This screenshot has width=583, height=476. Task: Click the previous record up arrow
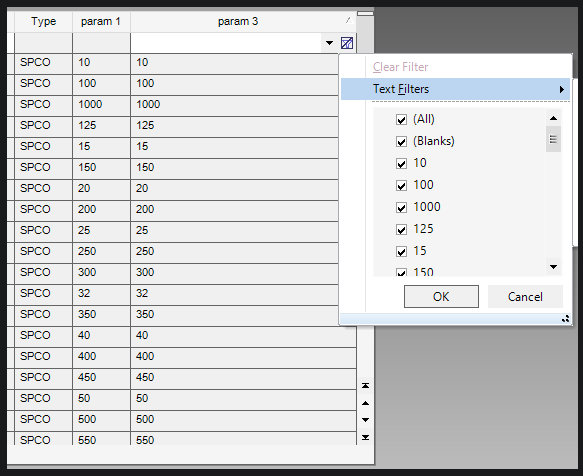365,403
